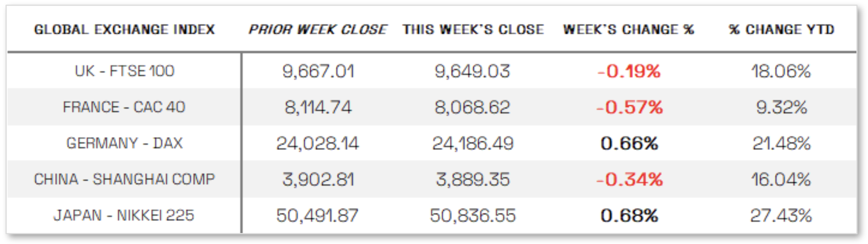This screenshot has height=244, width=868.
Task: Click the % Change YTD header
Action: pyautogui.click(x=782, y=30)
